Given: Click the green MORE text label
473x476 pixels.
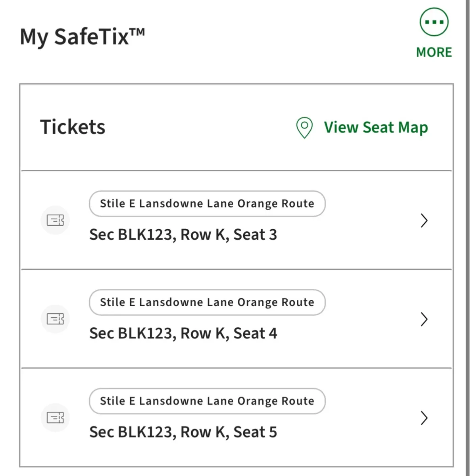Looking at the screenshot, I should [434, 52].
